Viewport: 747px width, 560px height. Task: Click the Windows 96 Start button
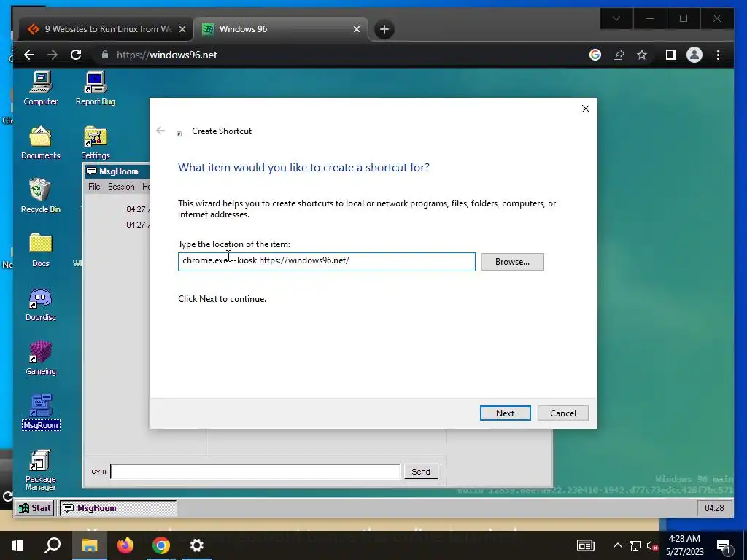click(x=34, y=508)
